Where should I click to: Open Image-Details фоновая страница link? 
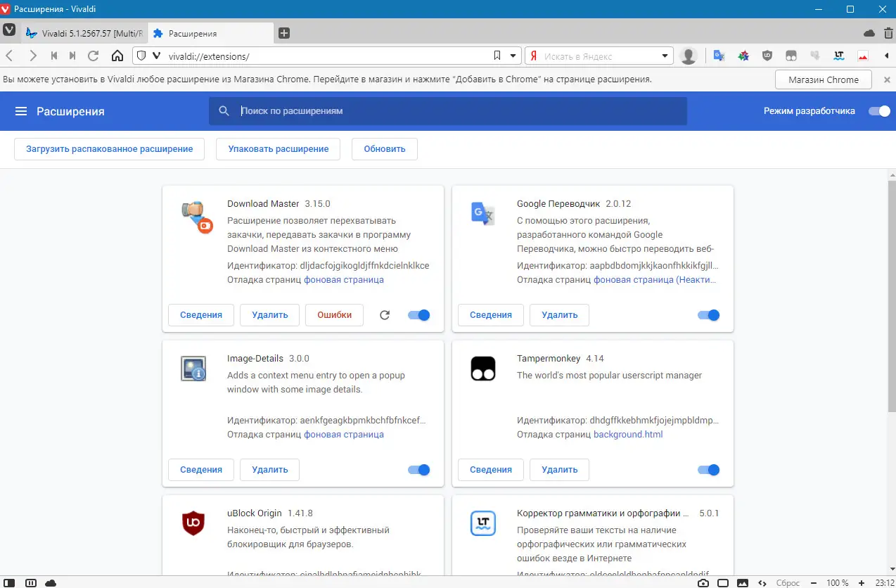tap(344, 435)
